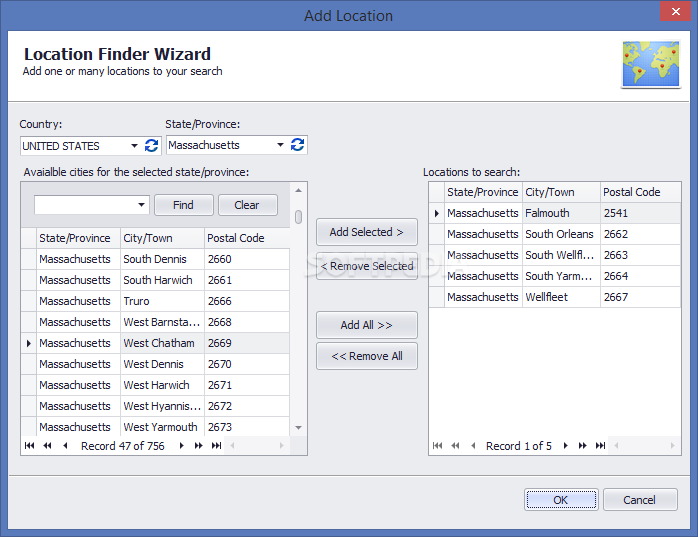698x537 pixels.
Task: Close the Add Location window
Action: coord(675,11)
